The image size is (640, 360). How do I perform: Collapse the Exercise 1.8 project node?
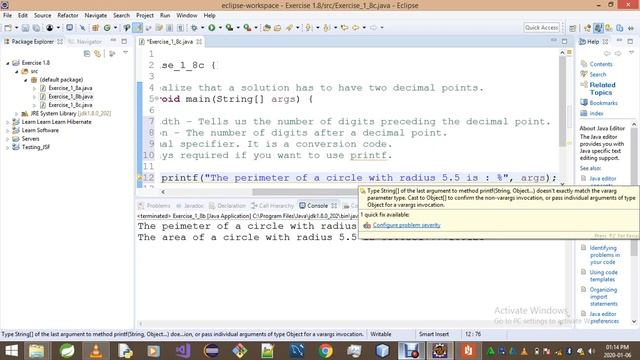(x=7, y=63)
